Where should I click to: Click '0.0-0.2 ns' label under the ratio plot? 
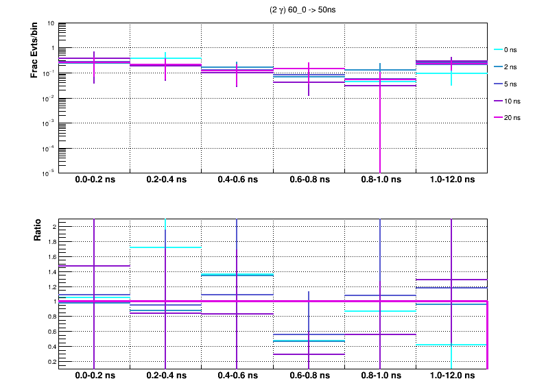[x=94, y=376]
